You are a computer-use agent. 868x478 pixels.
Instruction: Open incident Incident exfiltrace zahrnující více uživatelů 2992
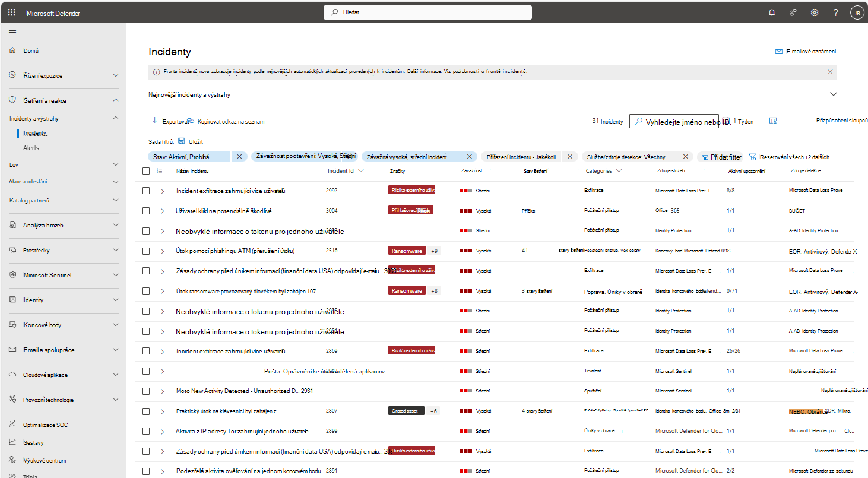pos(231,191)
